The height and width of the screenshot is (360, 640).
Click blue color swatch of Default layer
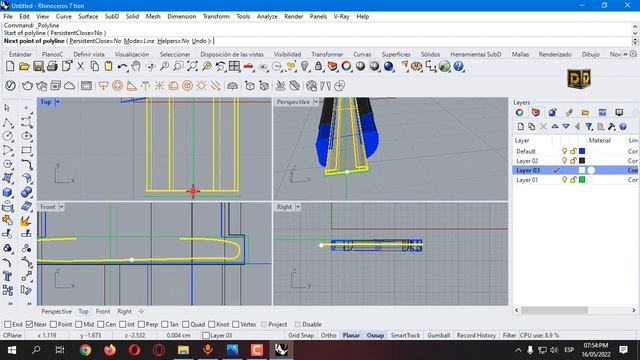(x=582, y=151)
